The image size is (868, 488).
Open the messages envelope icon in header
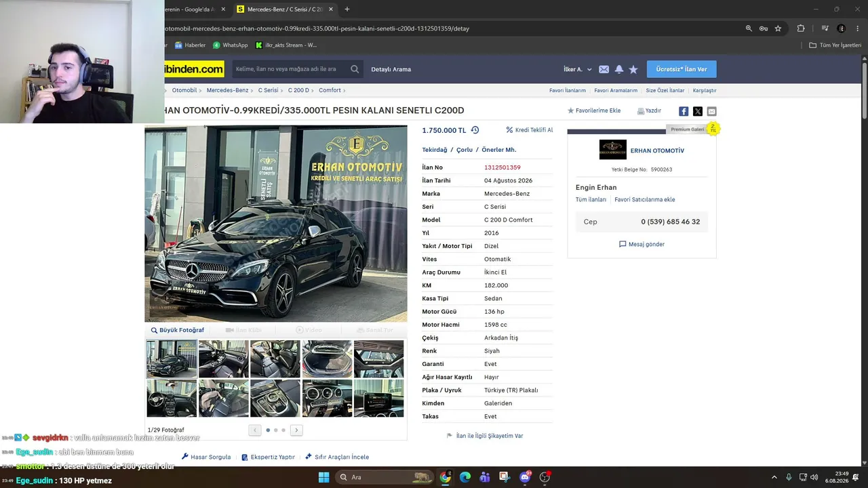pos(604,69)
